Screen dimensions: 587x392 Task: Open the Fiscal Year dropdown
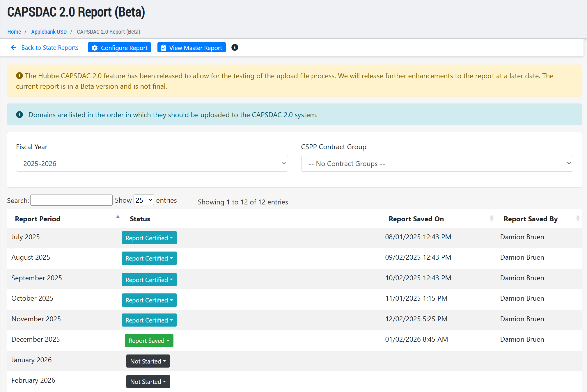coord(152,163)
